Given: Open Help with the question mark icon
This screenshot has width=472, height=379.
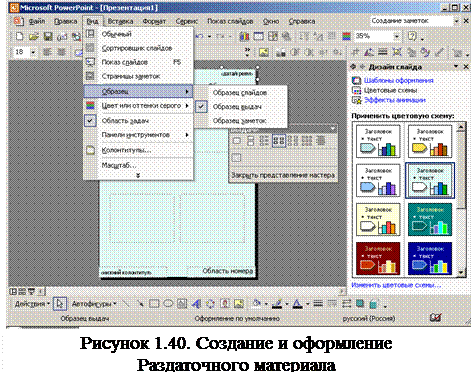Looking at the screenshot, I should click(x=413, y=36).
